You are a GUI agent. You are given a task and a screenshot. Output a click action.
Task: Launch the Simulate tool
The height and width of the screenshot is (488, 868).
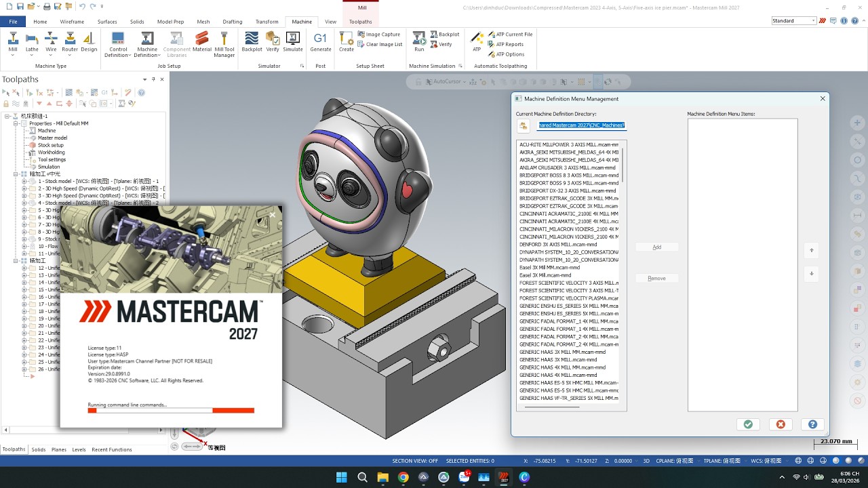pyautogui.click(x=293, y=41)
